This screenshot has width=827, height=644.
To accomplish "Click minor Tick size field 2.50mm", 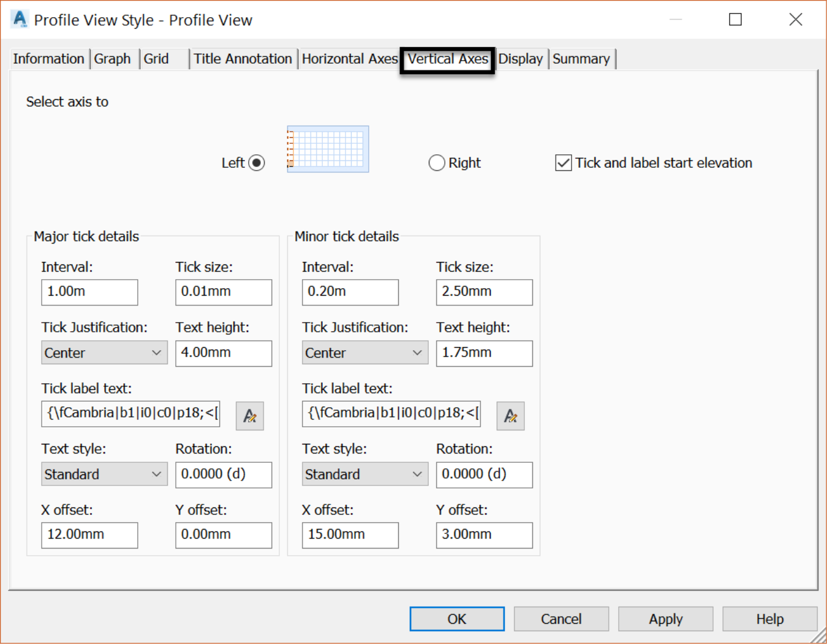I will tap(485, 292).
